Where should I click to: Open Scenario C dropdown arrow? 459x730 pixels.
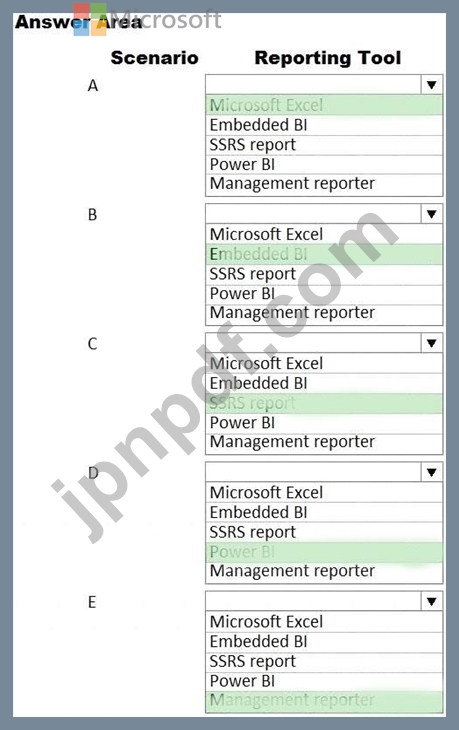pyautogui.click(x=432, y=344)
